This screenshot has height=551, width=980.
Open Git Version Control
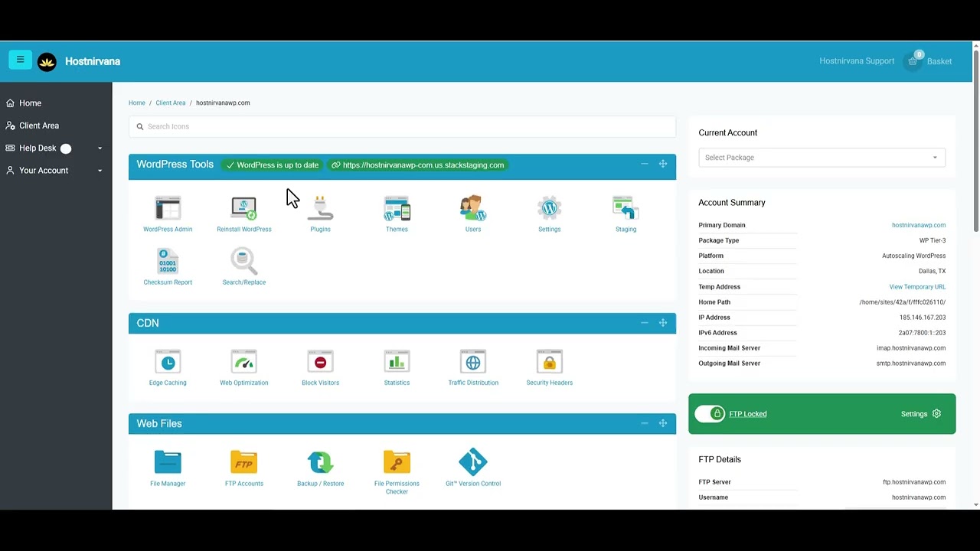473,462
